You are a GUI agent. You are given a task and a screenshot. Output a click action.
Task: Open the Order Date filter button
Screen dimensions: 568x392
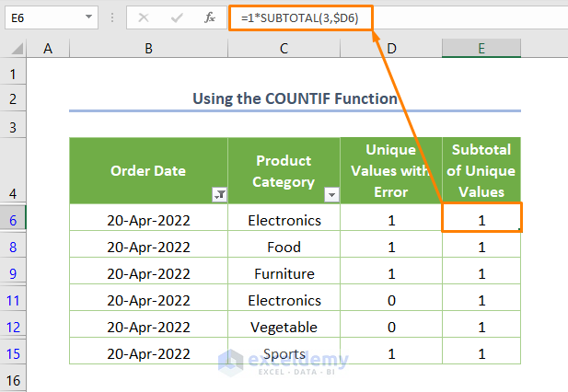[219, 194]
